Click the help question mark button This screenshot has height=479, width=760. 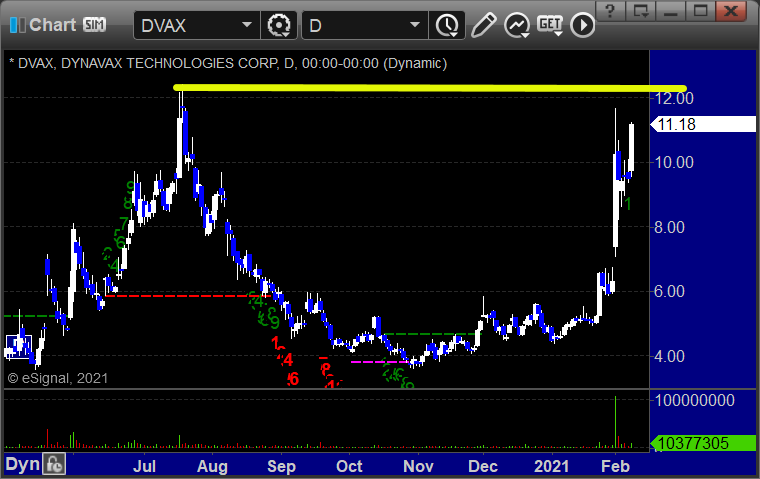pos(610,11)
